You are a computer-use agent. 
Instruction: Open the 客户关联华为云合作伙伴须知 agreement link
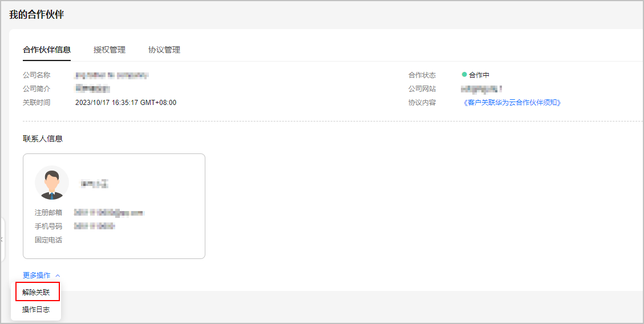(x=512, y=103)
